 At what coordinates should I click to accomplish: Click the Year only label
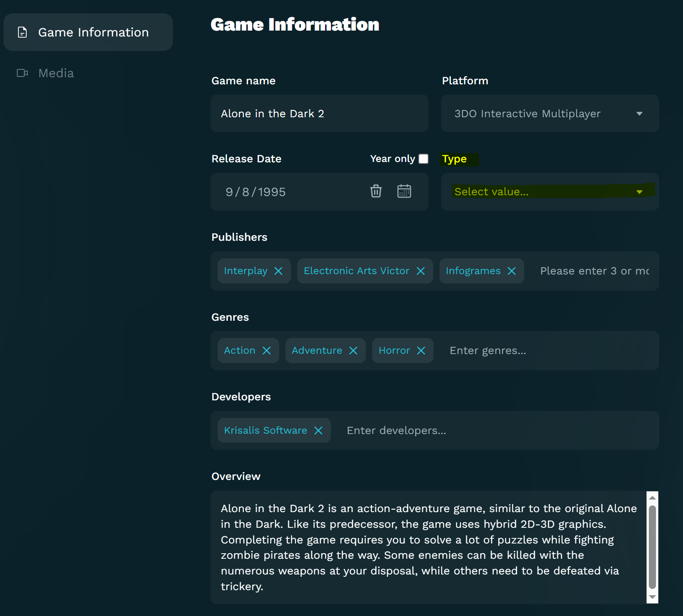(x=392, y=159)
